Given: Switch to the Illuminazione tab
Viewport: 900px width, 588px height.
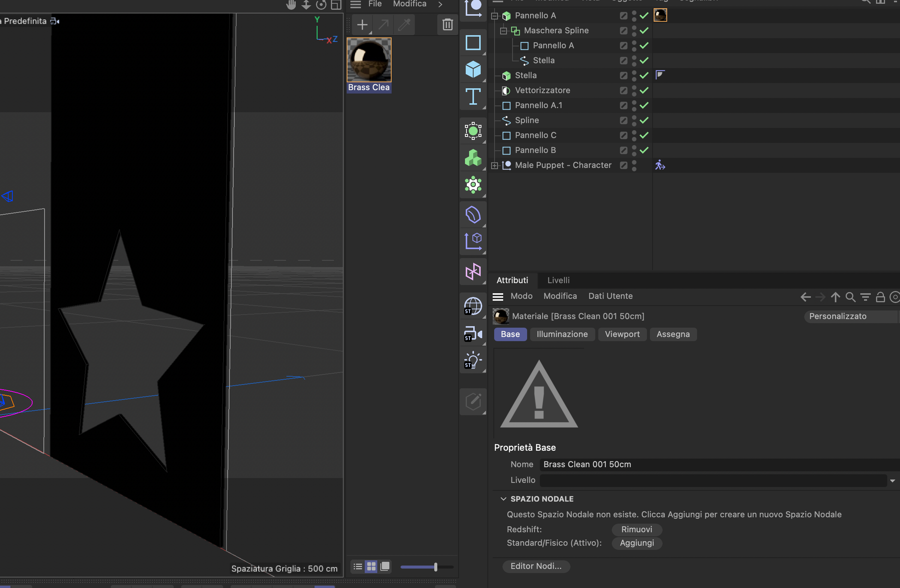Looking at the screenshot, I should click(x=562, y=334).
